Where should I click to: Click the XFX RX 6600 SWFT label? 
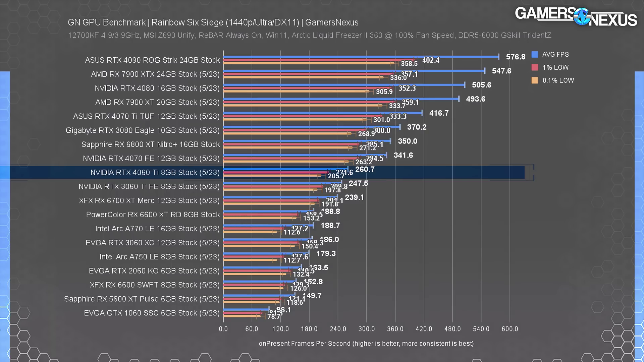pos(155,285)
